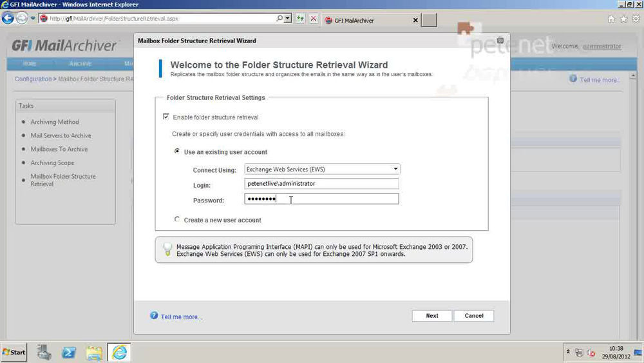Open the recent pages dropdown arrow
This screenshot has width=644, height=363.
33,19
